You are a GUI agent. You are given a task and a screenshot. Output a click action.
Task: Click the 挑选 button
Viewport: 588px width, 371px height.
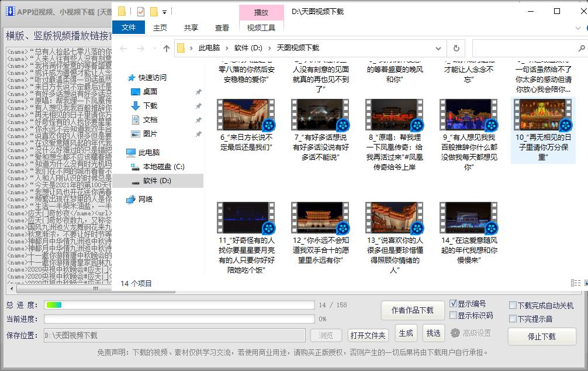coord(434,333)
